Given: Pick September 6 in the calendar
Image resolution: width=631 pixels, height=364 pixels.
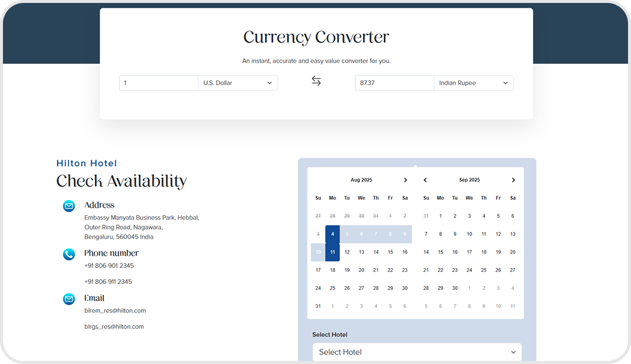Looking at the screenshot, I should coord(513,216).
